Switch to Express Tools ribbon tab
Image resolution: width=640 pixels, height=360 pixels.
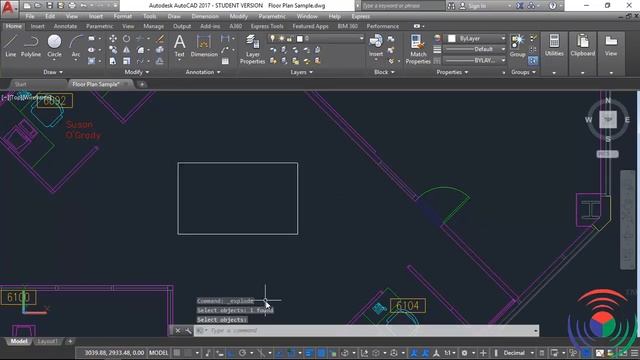coord(267,26)
